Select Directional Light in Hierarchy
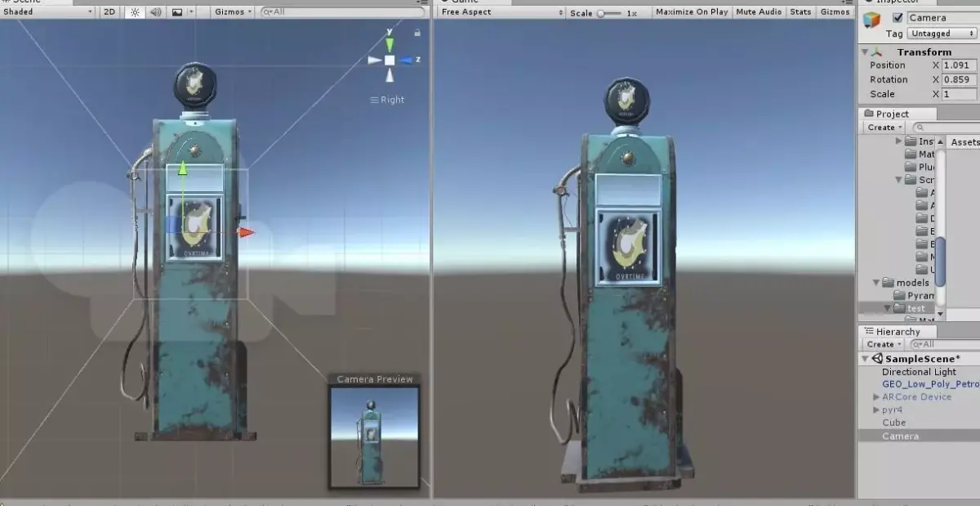980x506 pixels. click(x=919, y=372)
